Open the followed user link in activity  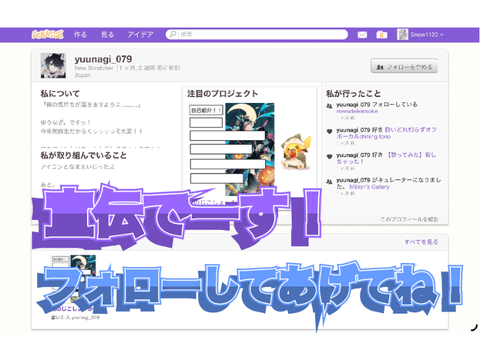[x=357, y=111]
